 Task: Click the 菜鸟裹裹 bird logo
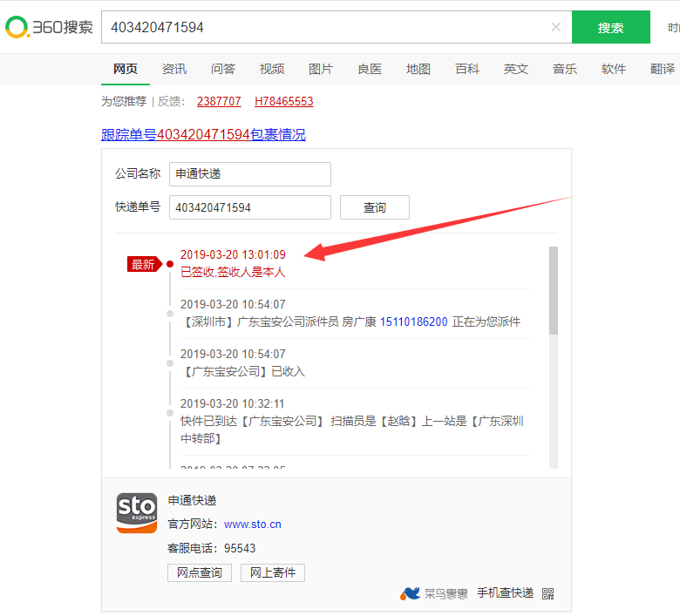[x=410, y=593]
